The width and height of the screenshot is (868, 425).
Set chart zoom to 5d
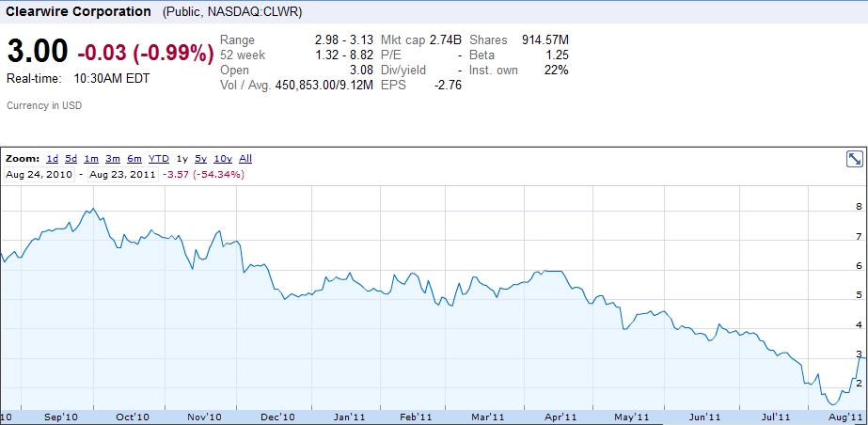tap(71, 159)
